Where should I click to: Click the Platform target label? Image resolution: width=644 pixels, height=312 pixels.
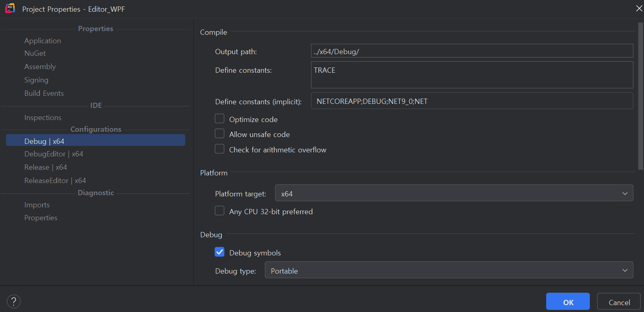(241, 194)
